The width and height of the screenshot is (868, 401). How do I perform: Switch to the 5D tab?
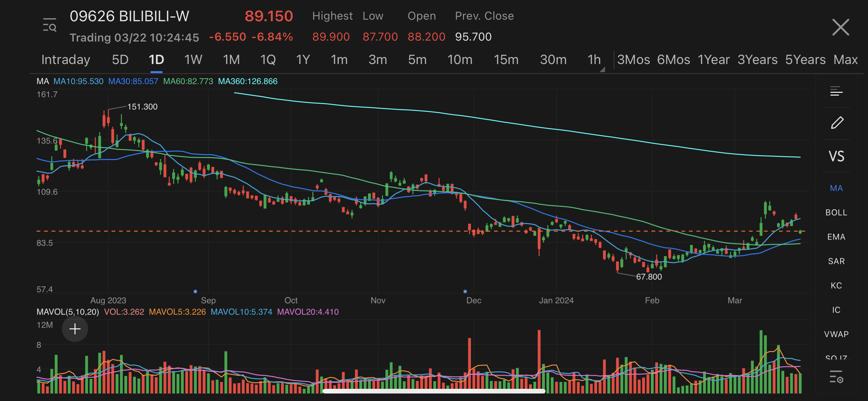120,60
